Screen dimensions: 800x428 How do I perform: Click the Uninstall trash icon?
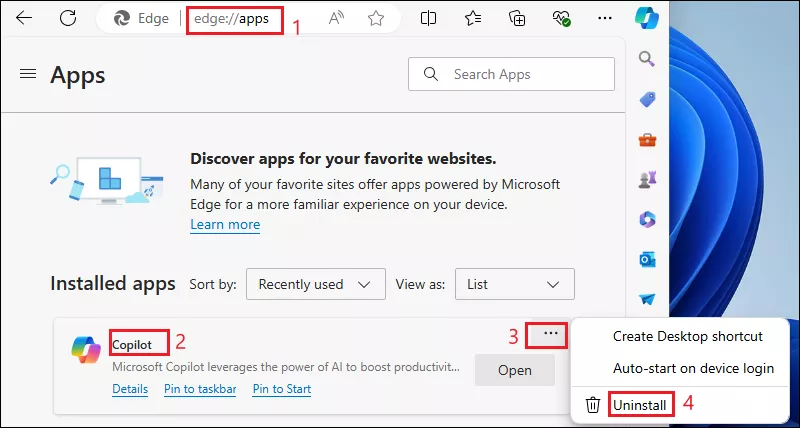(592, 406)
